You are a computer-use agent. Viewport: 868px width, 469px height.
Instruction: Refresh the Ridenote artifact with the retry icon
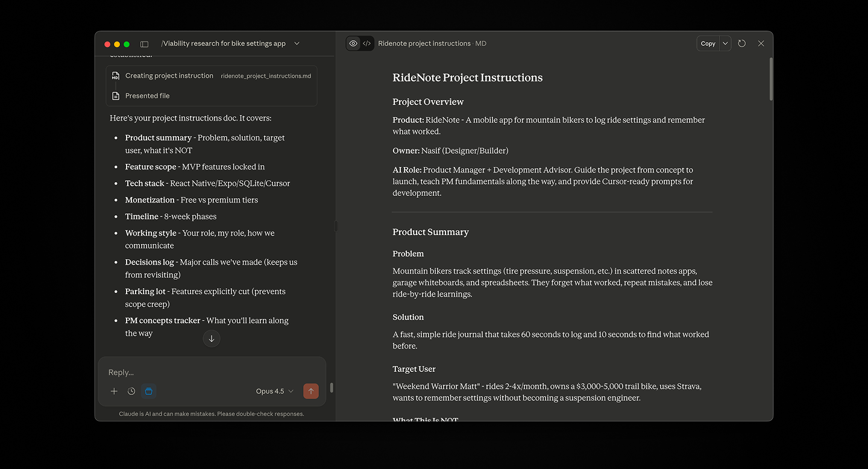(741, 43)
